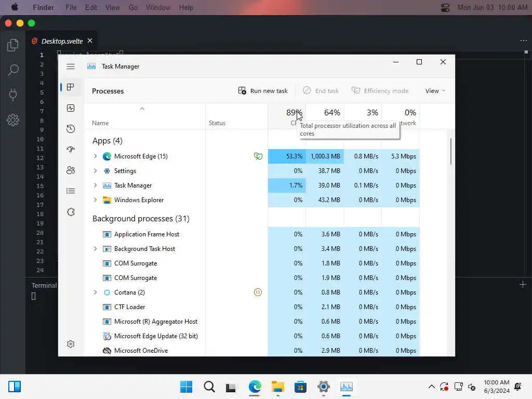Image resolution: width=532 pixels, height=399 pixels.
Task: Expand Background Task Host row
Action: pos(96,249)
